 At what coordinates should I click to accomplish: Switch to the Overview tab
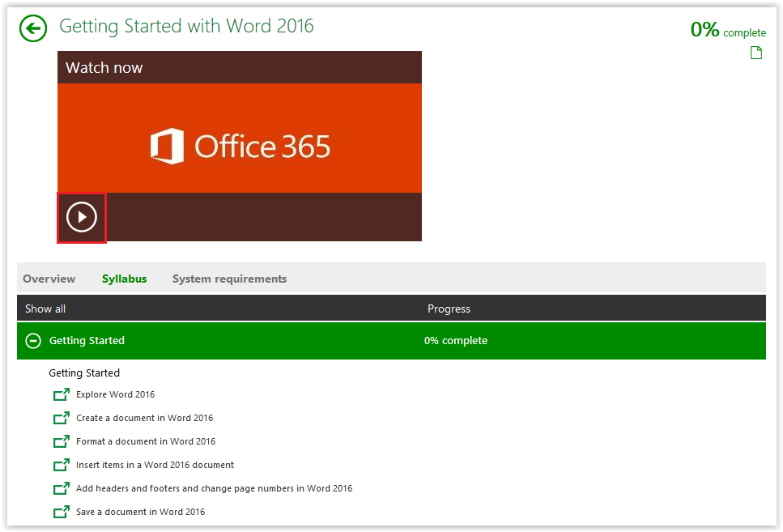[49, 279]
